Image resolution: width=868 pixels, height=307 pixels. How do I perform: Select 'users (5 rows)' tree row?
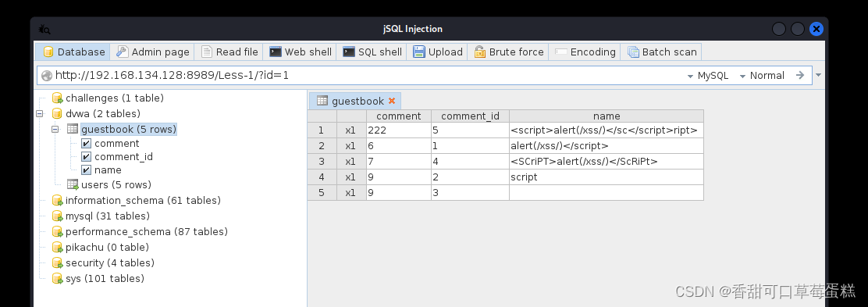coord(109,184)
